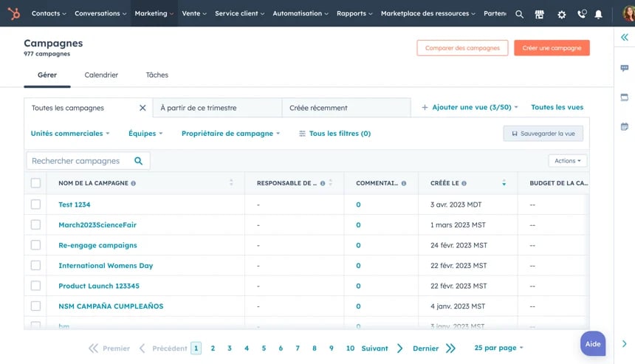Click the phone calling icon

pyautogui.click(x=581, y=14)
